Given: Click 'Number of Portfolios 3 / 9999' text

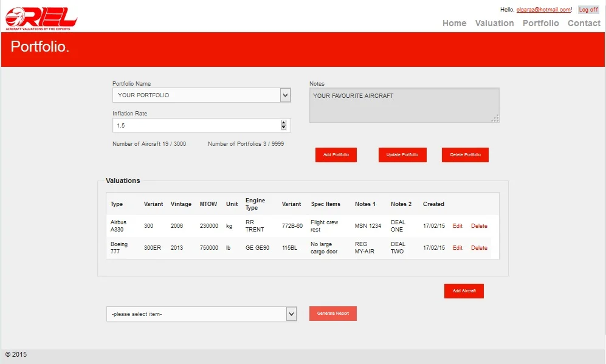Looking at the screenshot, I should click(x=246, y=144).
